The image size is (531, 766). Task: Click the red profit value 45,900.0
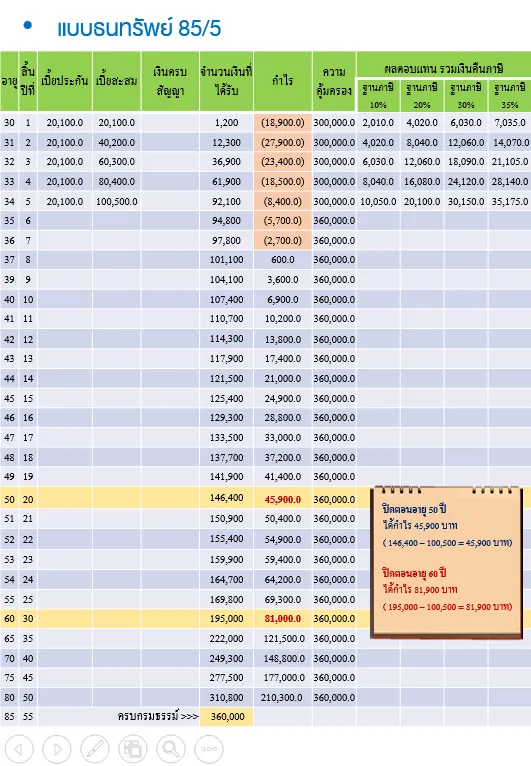coord(283,500)
